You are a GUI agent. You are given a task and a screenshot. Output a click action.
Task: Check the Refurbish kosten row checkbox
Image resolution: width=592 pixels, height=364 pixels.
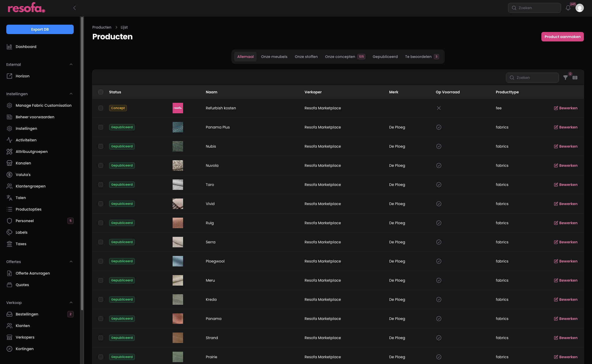[x=101, y=108]
